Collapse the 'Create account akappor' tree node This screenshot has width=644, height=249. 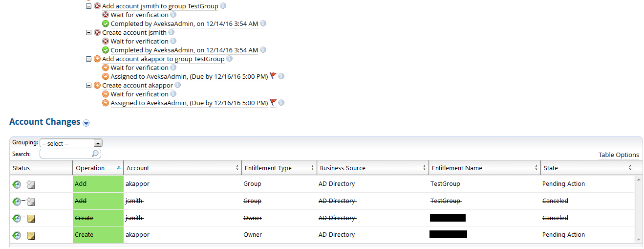(x=88, y=85)
